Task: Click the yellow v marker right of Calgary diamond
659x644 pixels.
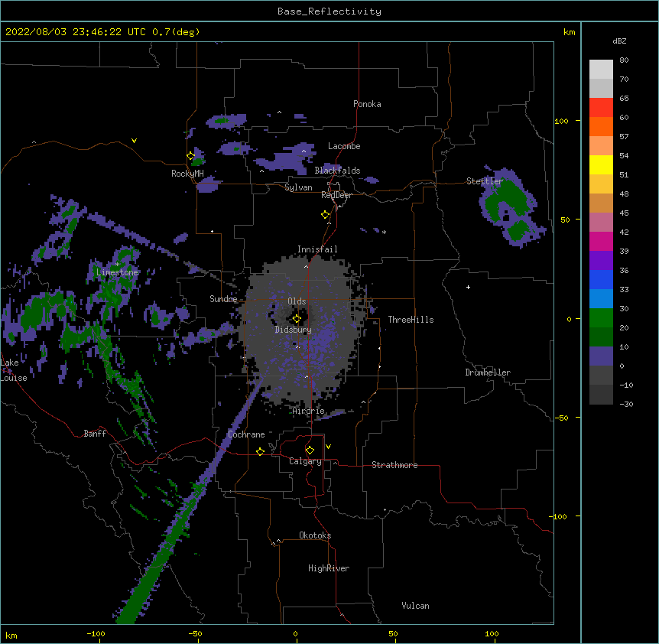Action: click(328, 447)
